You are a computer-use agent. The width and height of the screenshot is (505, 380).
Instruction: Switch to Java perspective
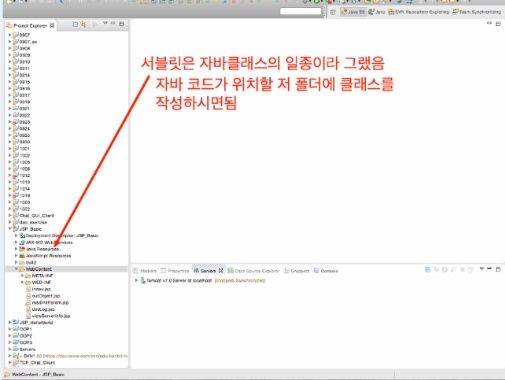click(x=377, y=12)
